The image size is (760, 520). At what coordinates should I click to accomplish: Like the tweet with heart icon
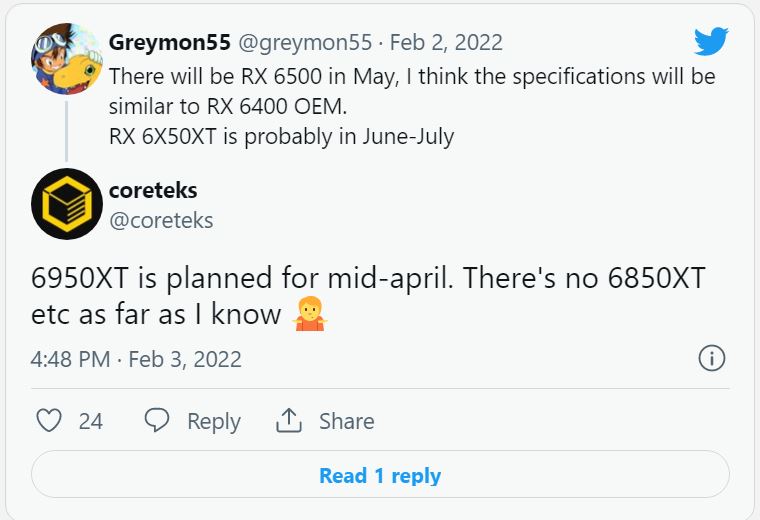tap(49, 420)
